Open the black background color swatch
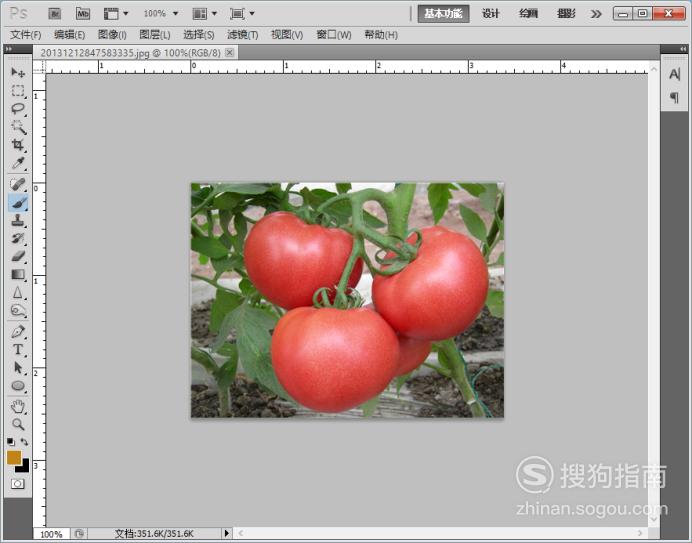Viewport: 692px width, 543px height. tap(24, 467)
